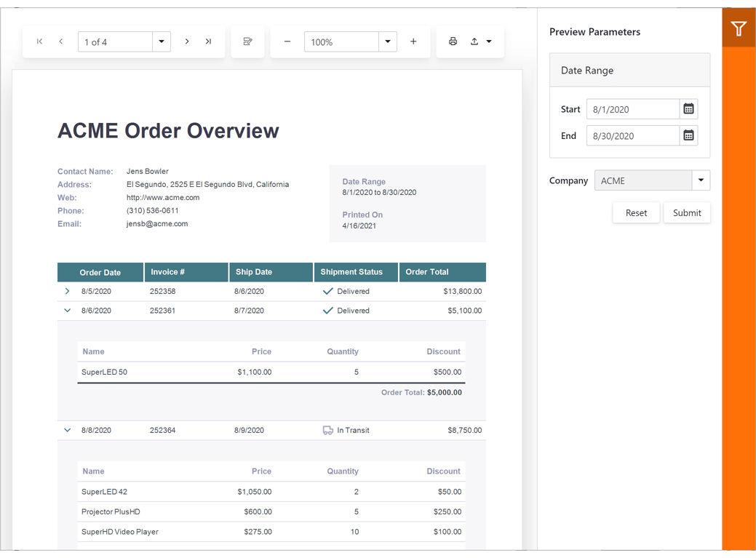Screen dimensions: 756x558
Task: Submit the date range parameters
Action: (x=686, y=212)
